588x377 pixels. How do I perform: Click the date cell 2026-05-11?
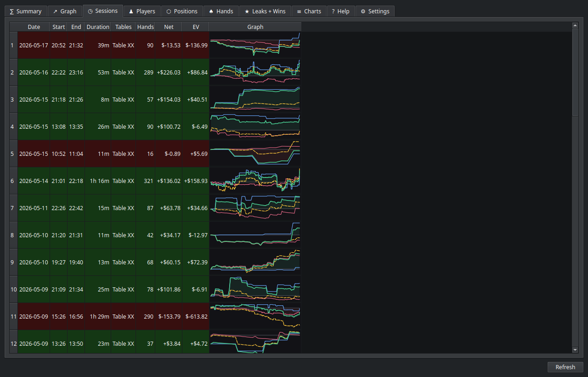[x=34, y=208]
